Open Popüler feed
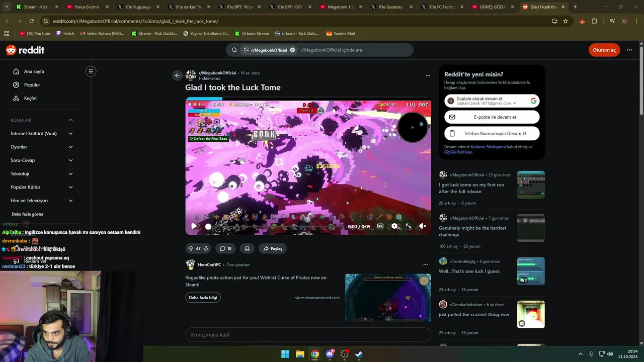The width and height of the screenshot is (644, 362). (x=32, y=85)
